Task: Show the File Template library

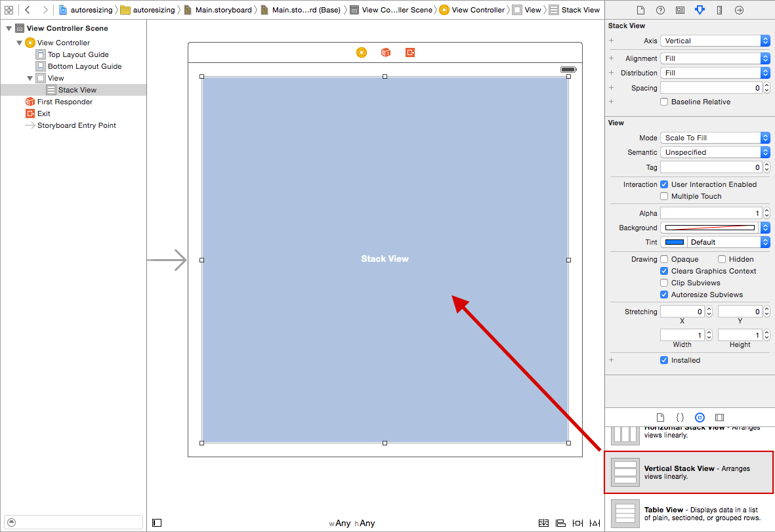Action: click(x=660, y=417)
